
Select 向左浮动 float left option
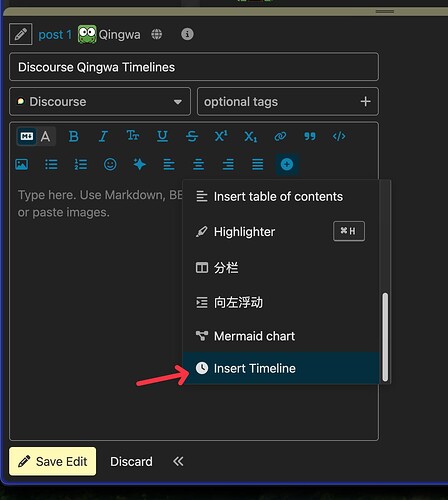click(281, 302)
